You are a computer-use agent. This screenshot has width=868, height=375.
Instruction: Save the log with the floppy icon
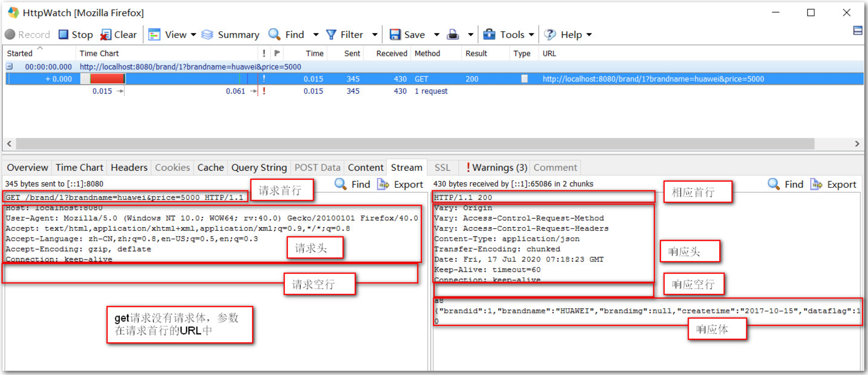coord(395,34)
